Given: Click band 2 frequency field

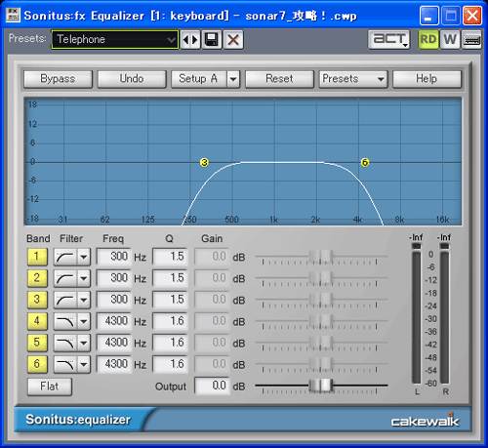Looking at the screenshot, I should tap(114, 278).
